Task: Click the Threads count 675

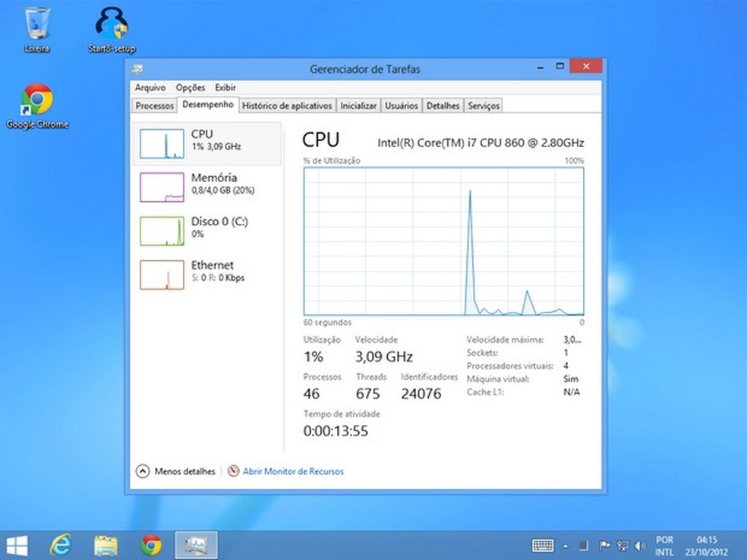Action: click(367, 394)
